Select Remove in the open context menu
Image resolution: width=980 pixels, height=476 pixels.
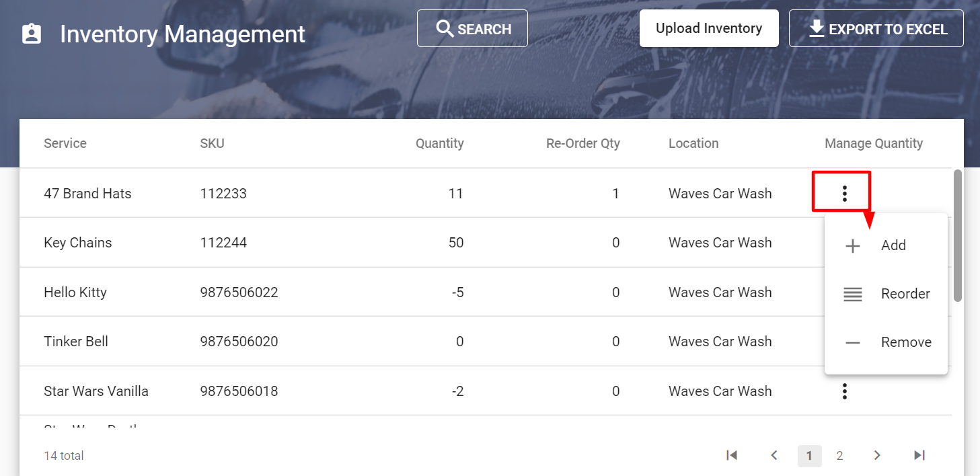[906, 342]
